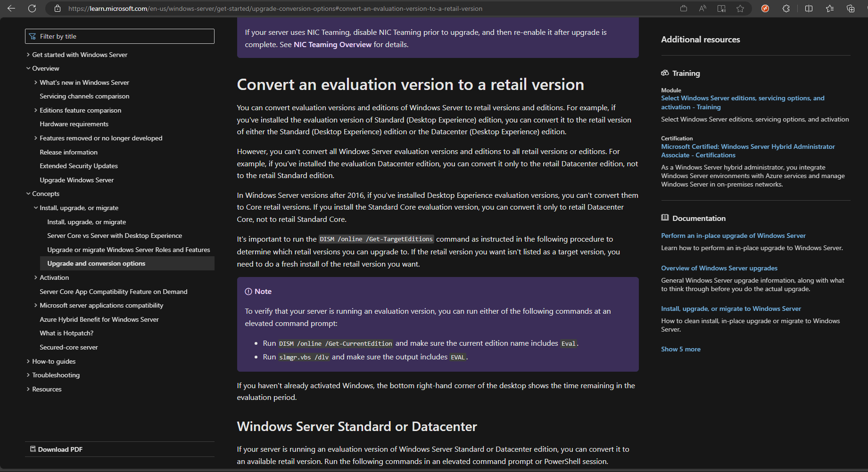
Task: Expand the Activation node
Action: [36, 277]
